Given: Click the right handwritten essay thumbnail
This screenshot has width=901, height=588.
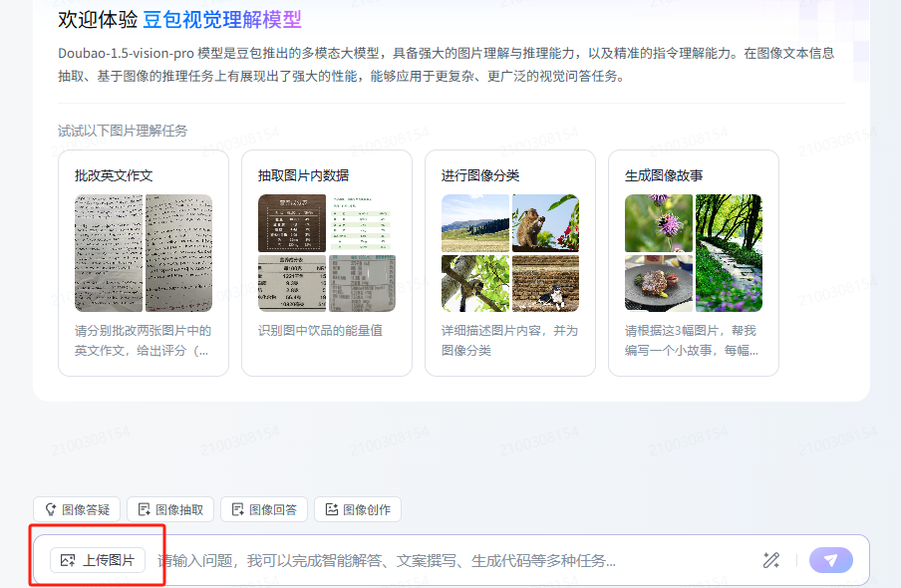Looking at the screenshot, I should [x=178, y=253].
